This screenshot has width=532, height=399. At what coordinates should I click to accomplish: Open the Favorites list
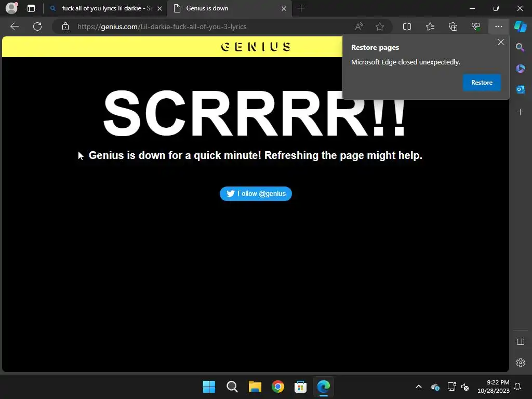430,26
